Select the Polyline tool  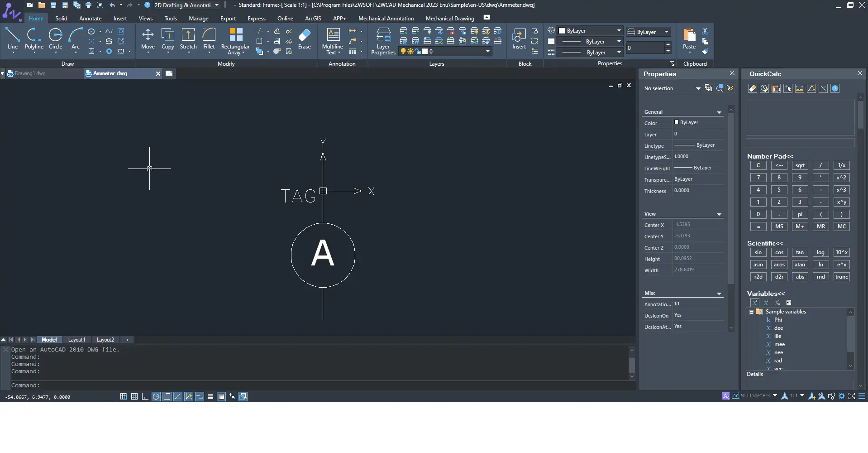pos(34,39)
